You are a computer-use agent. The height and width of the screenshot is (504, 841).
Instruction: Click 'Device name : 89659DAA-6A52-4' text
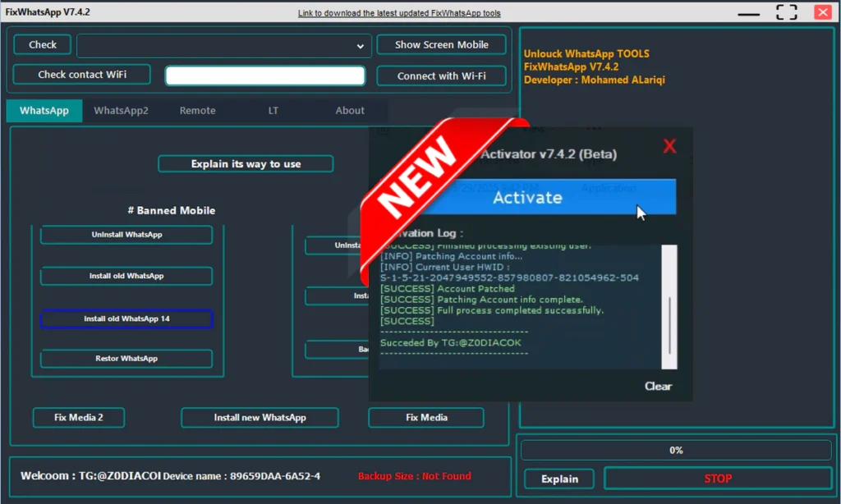[x=241, y=475]
